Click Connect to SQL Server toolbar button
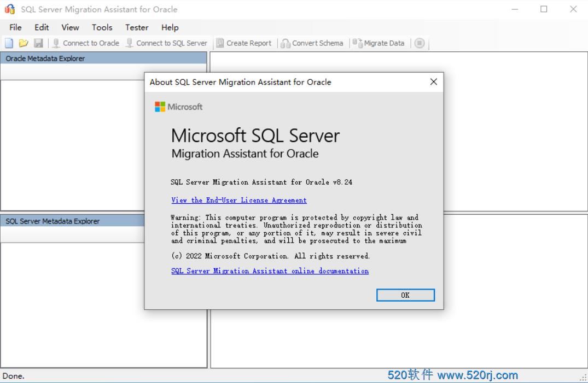The width and height of the screenshot is (588, 383). [x=166, y=43]
